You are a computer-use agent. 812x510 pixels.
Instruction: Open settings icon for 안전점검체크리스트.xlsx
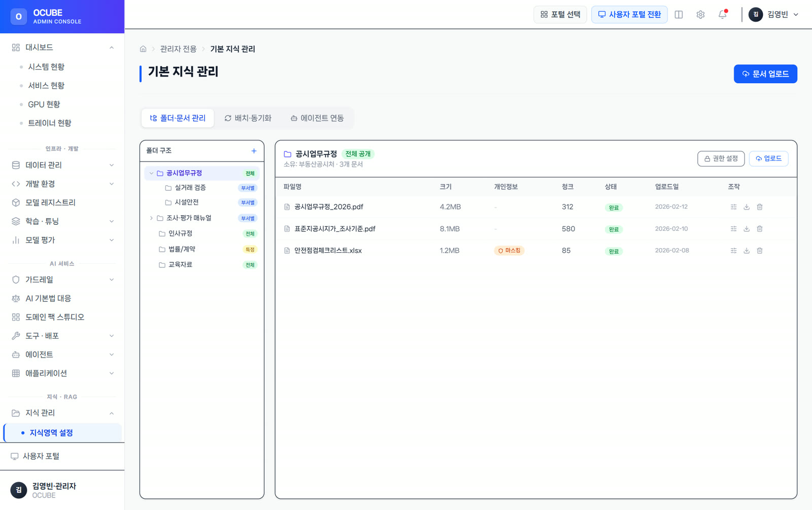click(x=733, y=251)
